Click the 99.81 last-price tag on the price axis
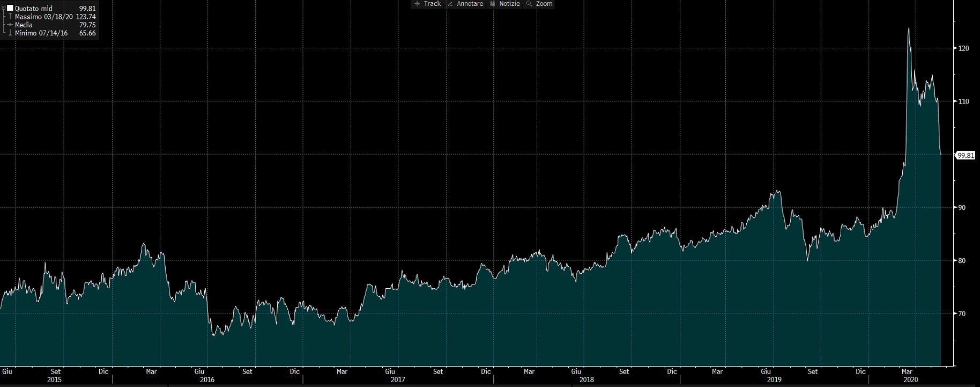The width and height of the screenshot is (980, 387). click(x=966, y=155)
